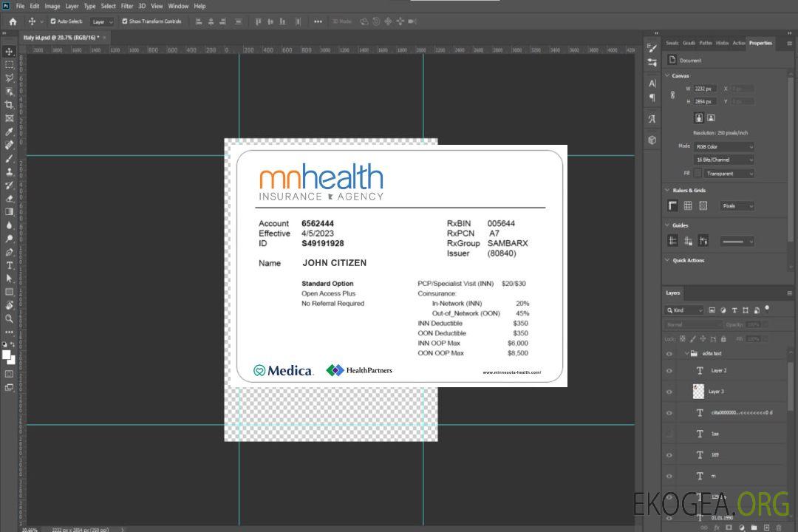Click the canvas width W field
The image size is (798, 532).
click(x=706, y=89)
